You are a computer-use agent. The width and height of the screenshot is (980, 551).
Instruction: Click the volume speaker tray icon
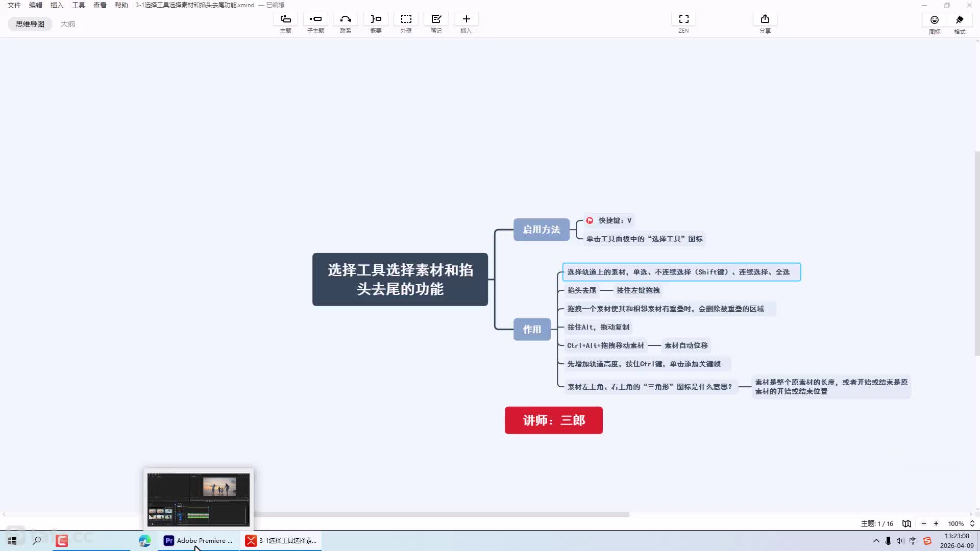(900, 541)
